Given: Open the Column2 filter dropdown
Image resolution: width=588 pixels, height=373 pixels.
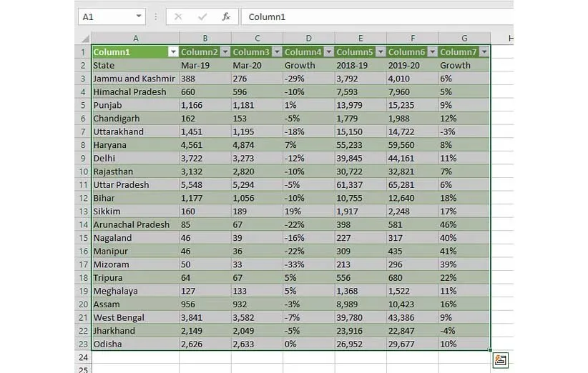Looking at the screenshot, I should [x=225, y=52].
